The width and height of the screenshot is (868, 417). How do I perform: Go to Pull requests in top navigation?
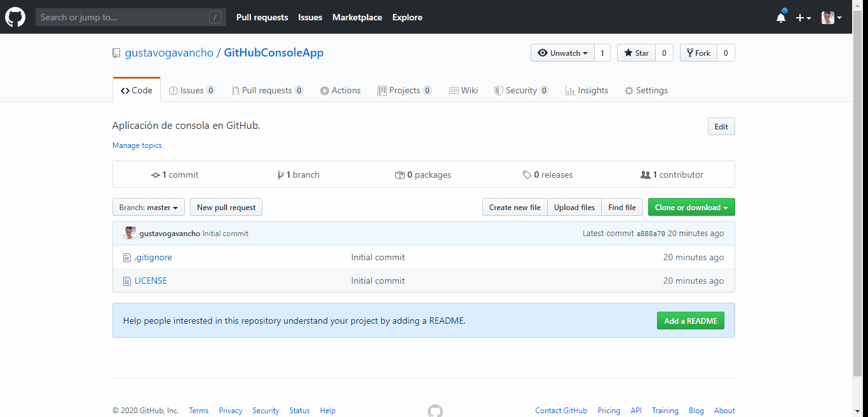262,17
